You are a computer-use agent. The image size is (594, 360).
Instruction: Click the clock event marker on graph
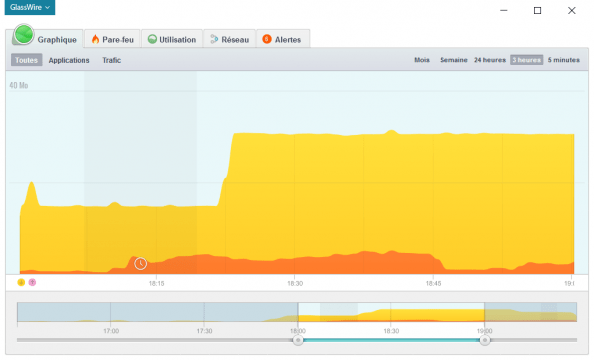click(141, 263)
